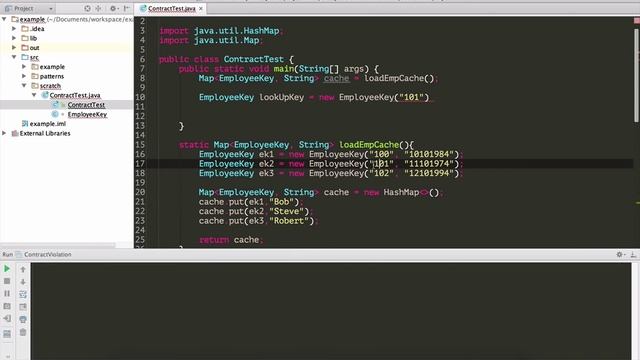
Task: Expand the lib folder
Action: [x=14, y=38]
